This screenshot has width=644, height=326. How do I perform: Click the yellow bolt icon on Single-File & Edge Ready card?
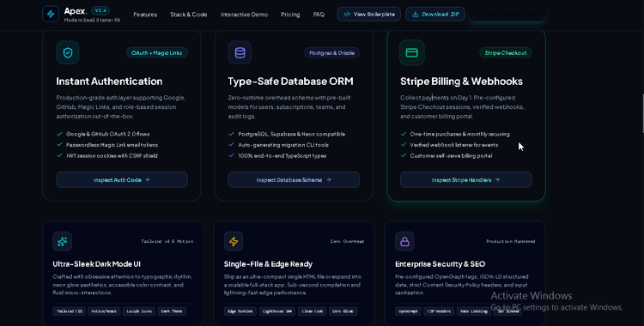[234, 241]
